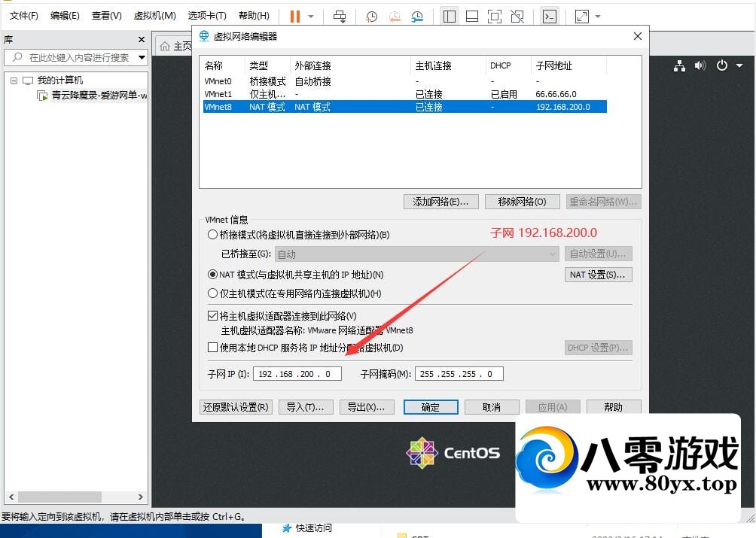Toggle 将主机虚拟适配器连接到此网络 checkbox
The image size is (756, 538).
pos(212,316)
